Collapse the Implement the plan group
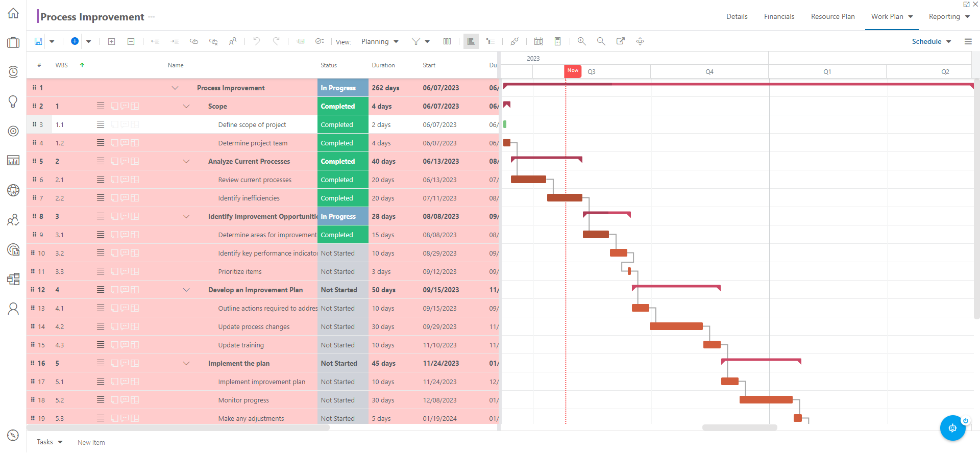Screen dimensions: 980x455 tap(186, 363)
